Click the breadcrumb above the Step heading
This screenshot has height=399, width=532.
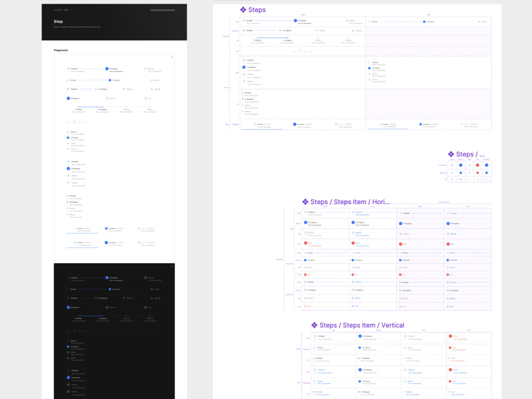pos(61,10)
